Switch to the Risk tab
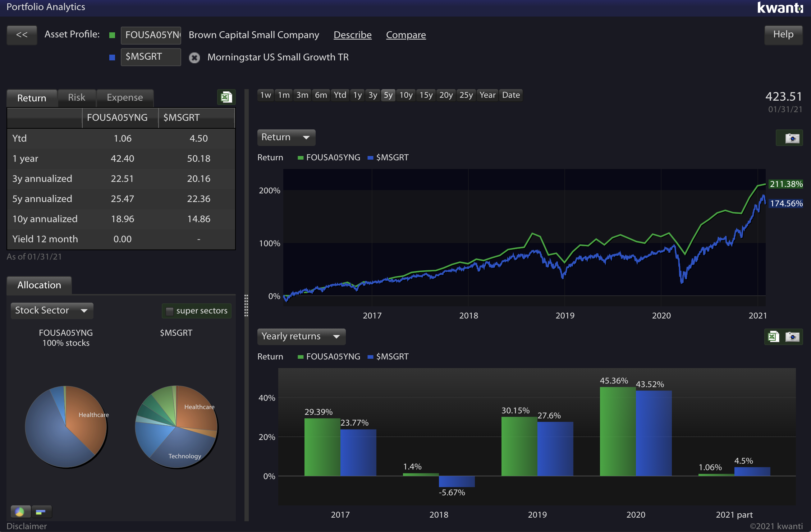811x532 pixels. coord(77,97)
